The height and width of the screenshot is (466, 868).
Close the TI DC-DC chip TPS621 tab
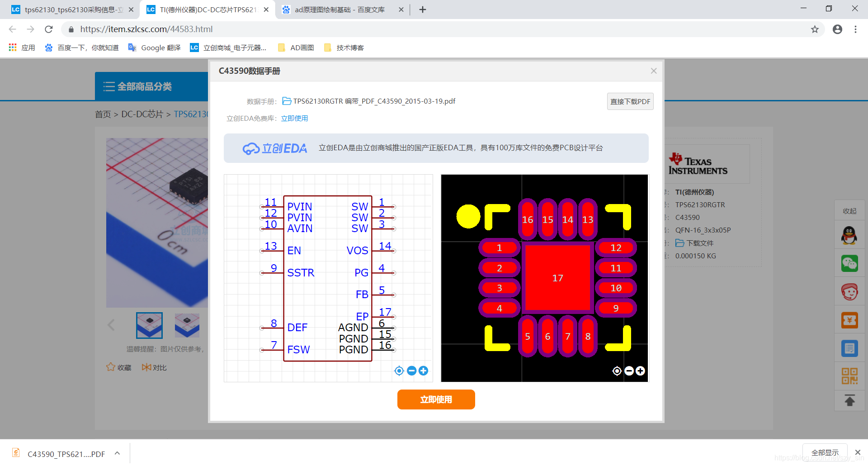(x=266, y=10)
